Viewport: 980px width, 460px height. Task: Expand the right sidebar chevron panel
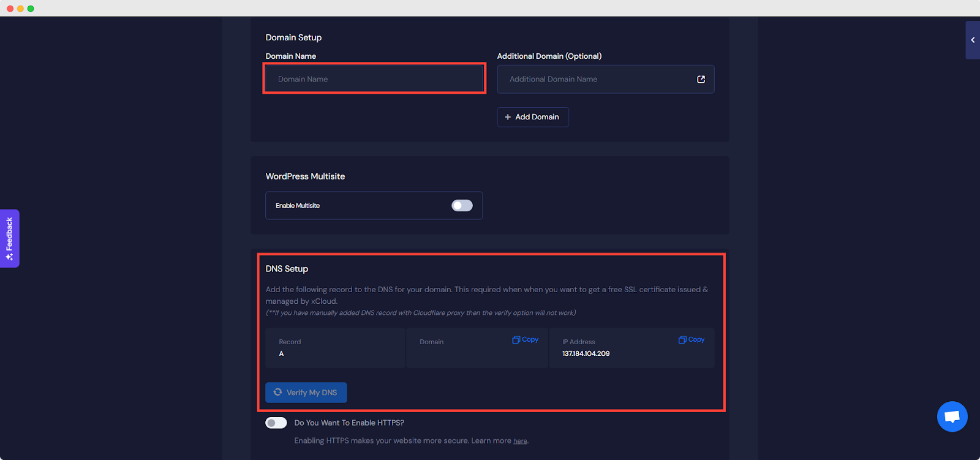coord(973,40)
